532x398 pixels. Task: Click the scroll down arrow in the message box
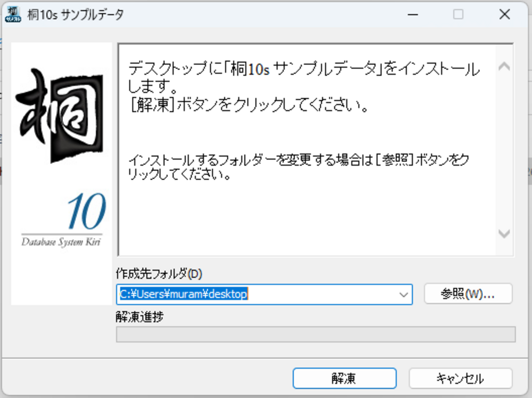tap(504, 234)
